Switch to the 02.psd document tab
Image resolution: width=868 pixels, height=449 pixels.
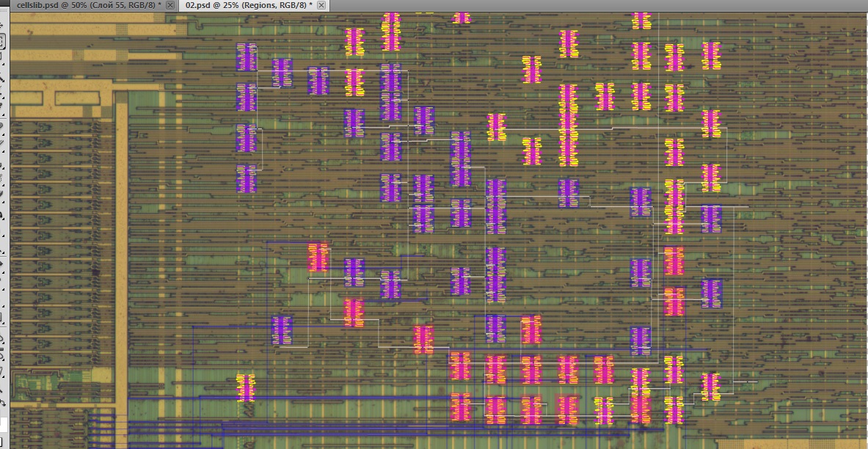(x=248, y=5)
